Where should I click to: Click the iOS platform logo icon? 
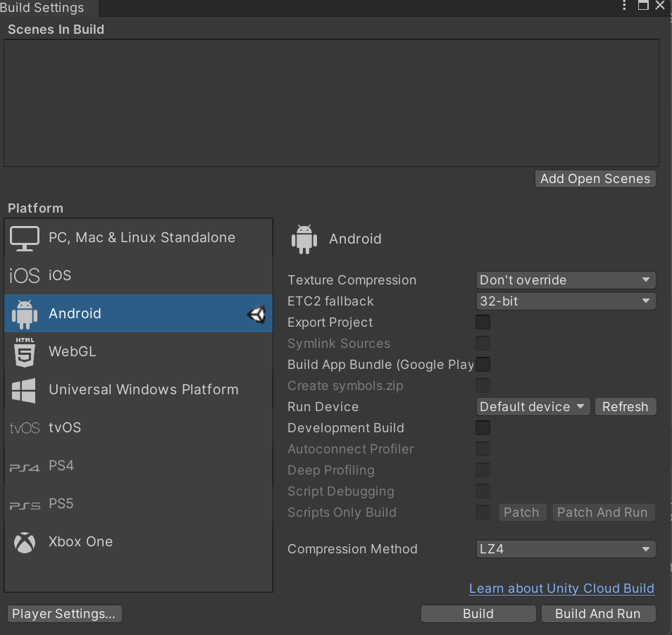click(x=25, y=276)
